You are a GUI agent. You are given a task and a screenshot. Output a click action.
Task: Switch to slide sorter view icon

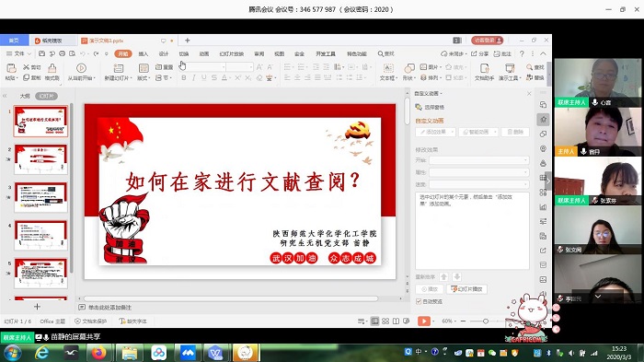pyautogui.click(x=385, y=321)
